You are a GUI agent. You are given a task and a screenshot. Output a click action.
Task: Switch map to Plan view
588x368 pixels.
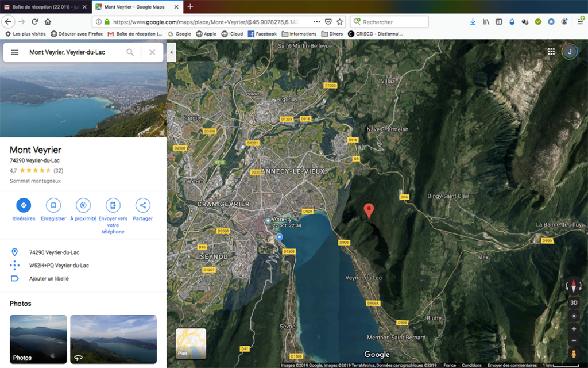(191, 343)
